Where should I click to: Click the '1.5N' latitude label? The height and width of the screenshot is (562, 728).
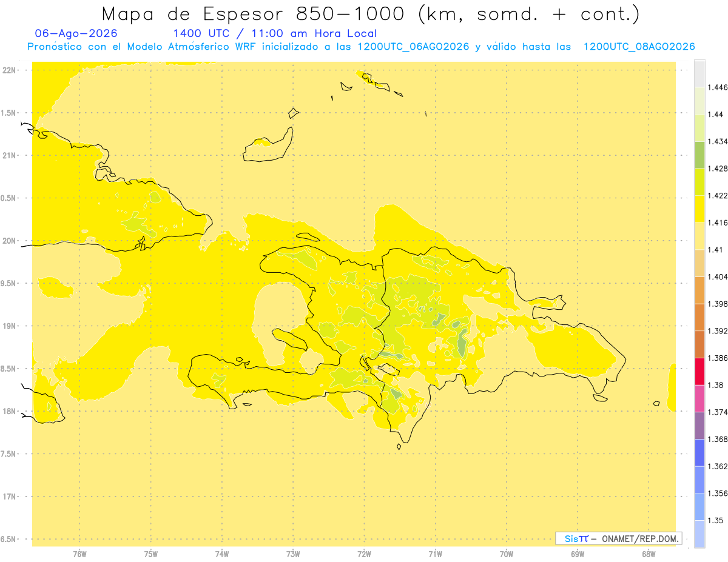click(9, 113)
